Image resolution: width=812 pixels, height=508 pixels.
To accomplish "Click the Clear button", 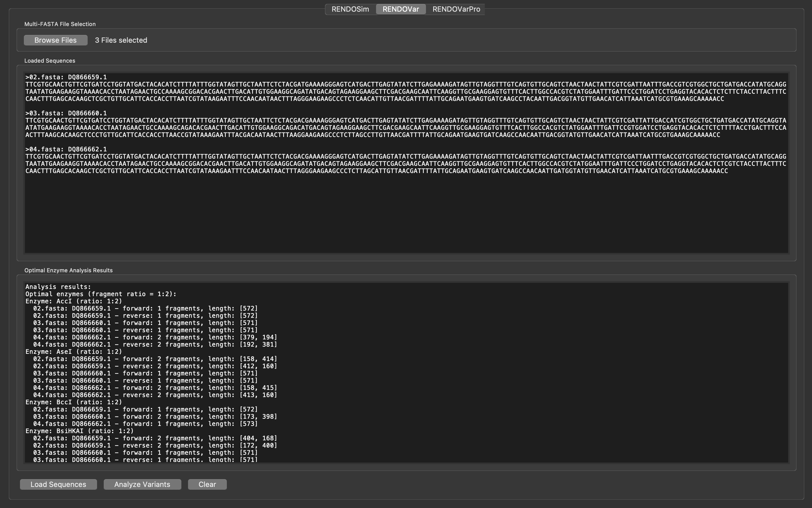I will (207, 484).
